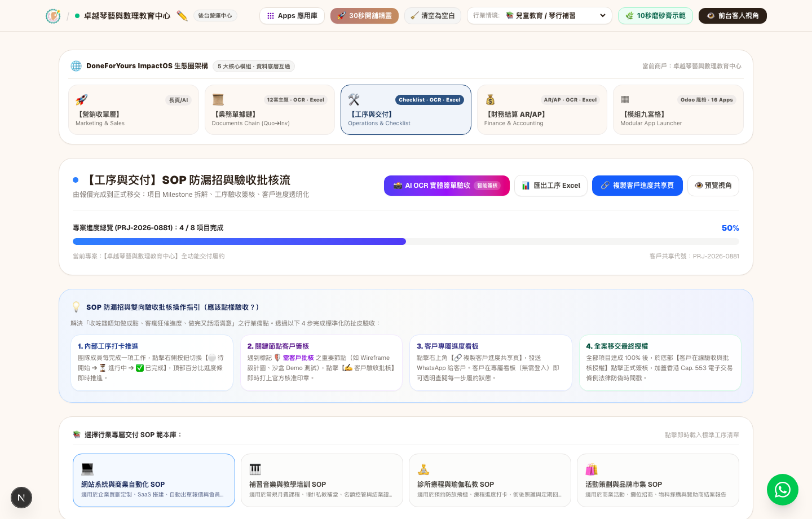Click step card 1. 內部工序打卡推進
This screenshot has height=519, width=812.
point(152,363)
